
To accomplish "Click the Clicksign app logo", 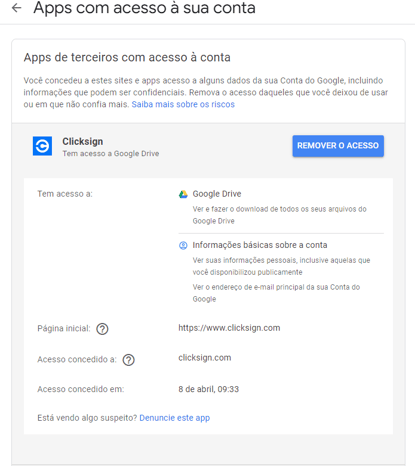I will click(x=42, y=146).
